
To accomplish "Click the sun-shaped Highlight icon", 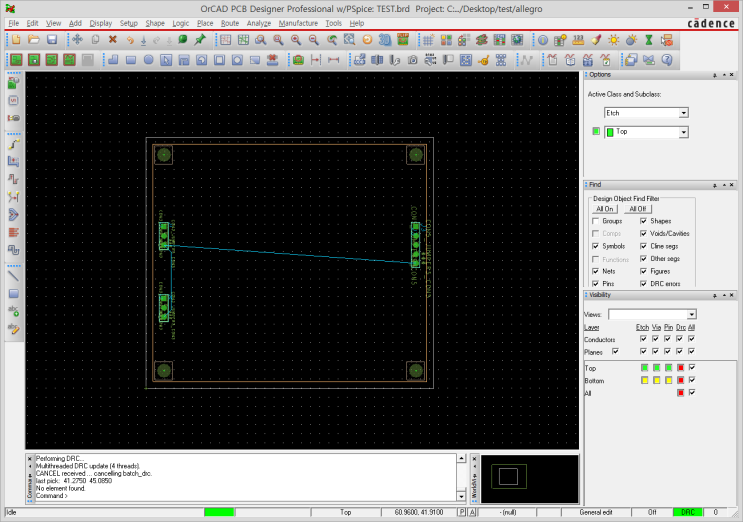I will [x=613, y=39].
